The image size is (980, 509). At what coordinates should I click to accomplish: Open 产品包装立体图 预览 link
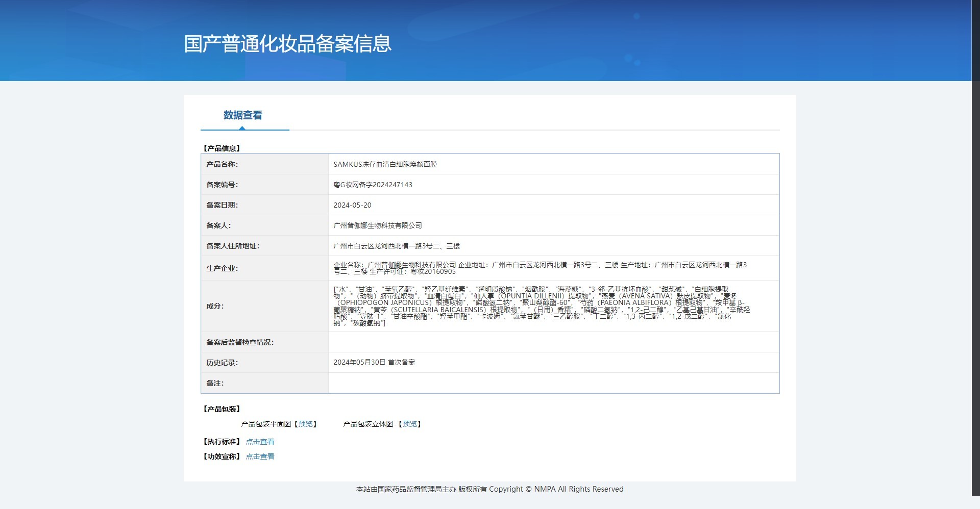409,424
